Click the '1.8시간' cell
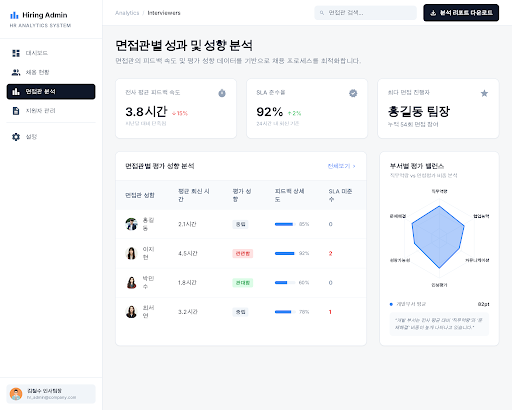Image resolution: width=512 pixels, height=410 pixels. point(187,283)
